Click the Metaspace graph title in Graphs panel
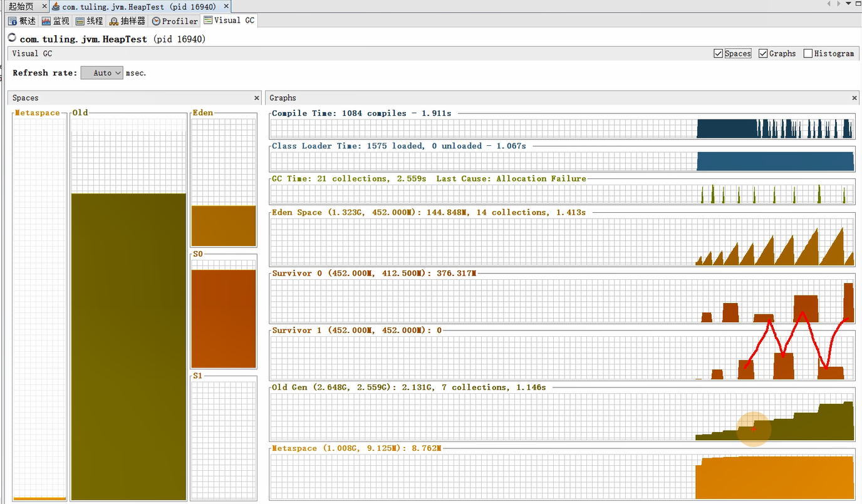 point(356,448)
